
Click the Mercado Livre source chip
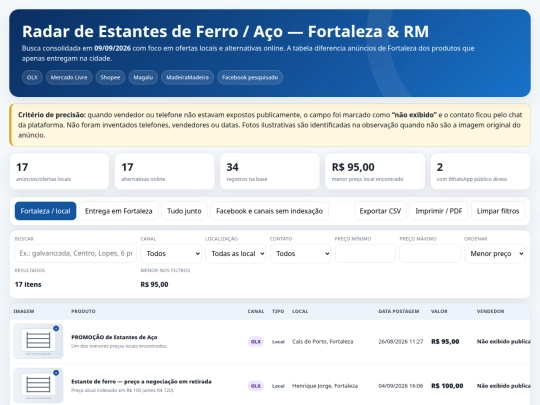[69, 77]
